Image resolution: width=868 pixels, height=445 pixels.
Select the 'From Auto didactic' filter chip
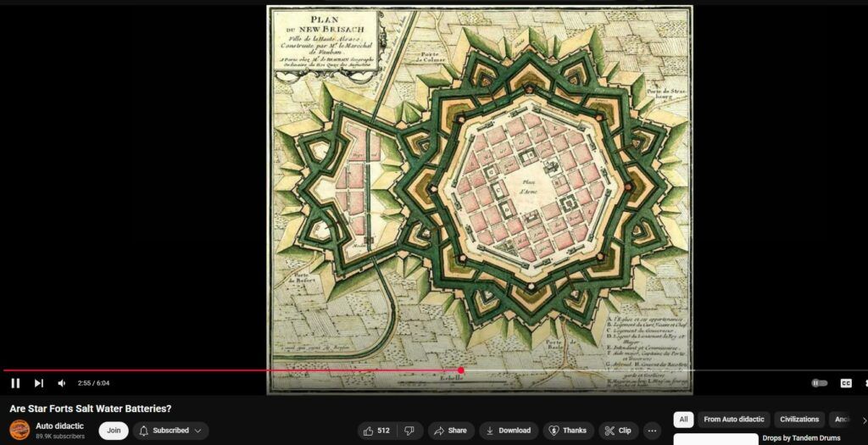point(733,420)
